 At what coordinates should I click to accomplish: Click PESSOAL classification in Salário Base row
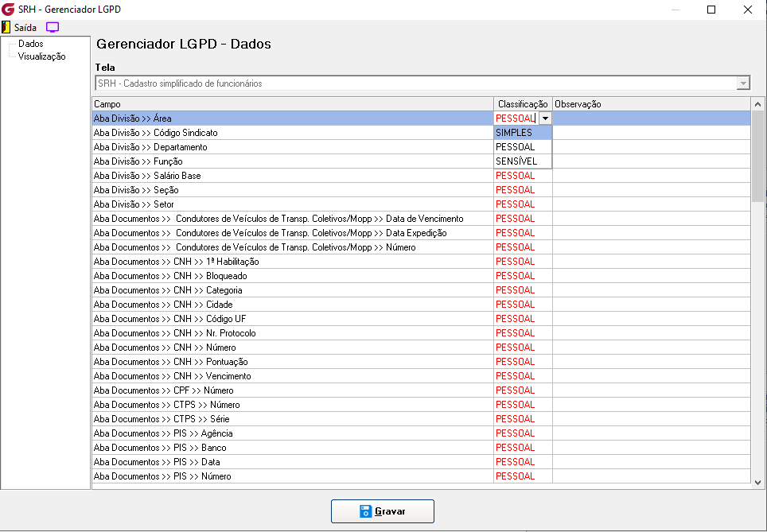523,176
